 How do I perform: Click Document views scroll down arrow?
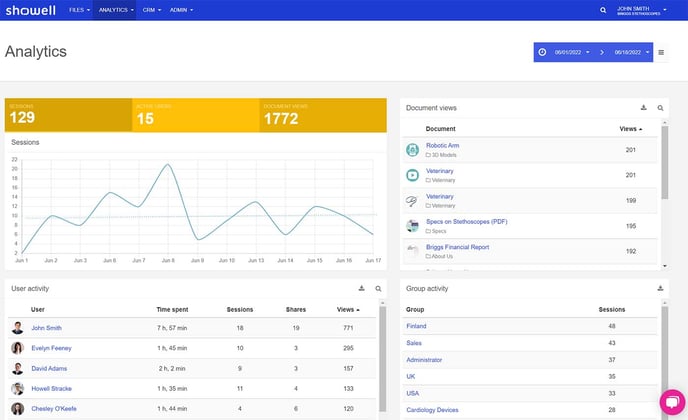point(665,266)
